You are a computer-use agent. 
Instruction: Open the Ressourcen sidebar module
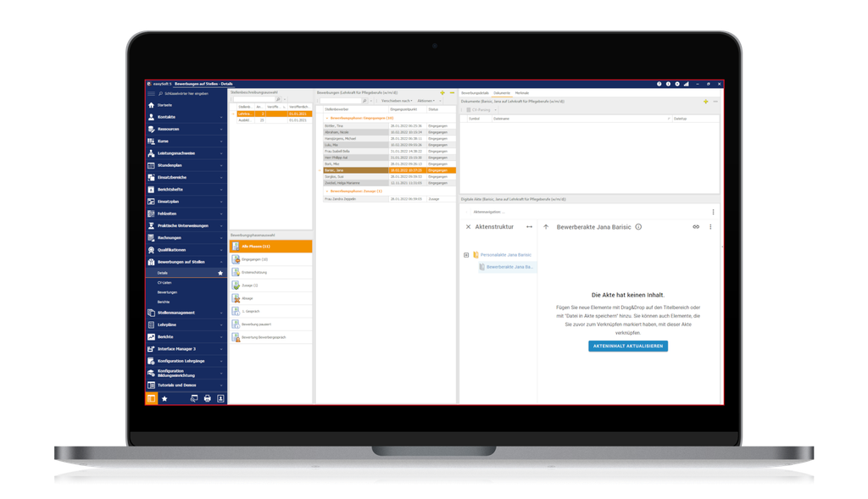click(186, 130)
